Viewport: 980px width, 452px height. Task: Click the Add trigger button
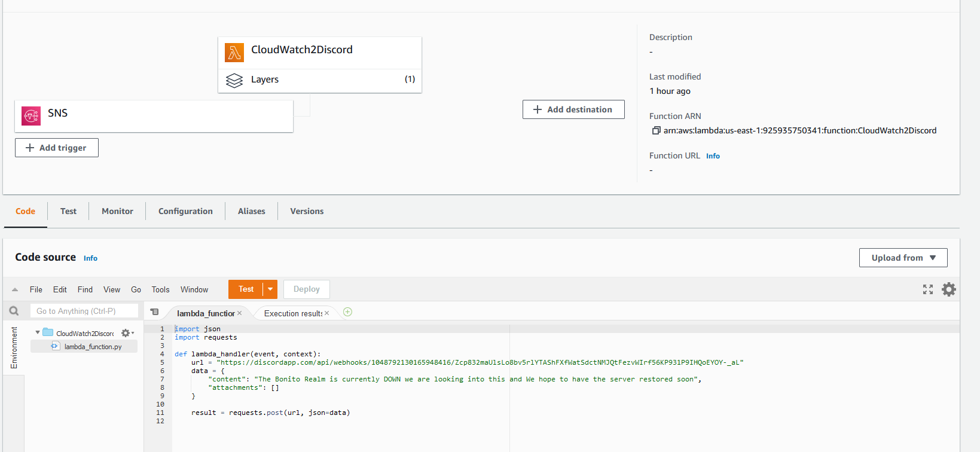(x=57, y=148)
